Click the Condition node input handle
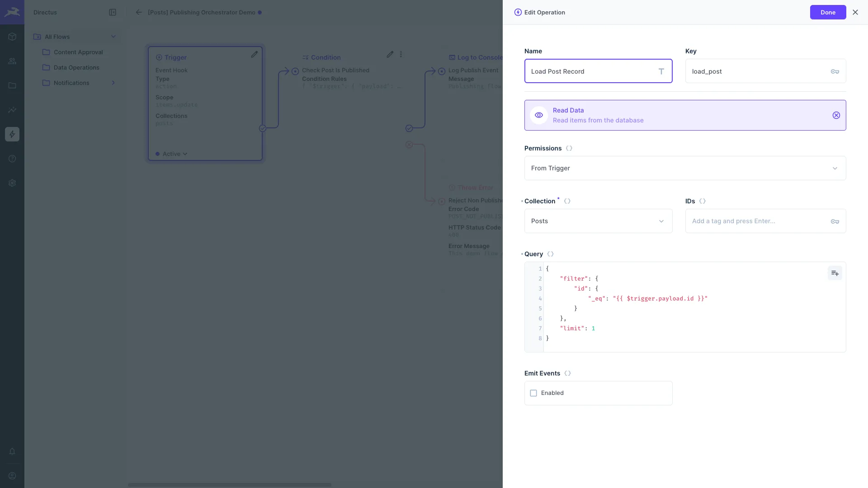Viewport: 868px width, 488px height. coord(295,71)
